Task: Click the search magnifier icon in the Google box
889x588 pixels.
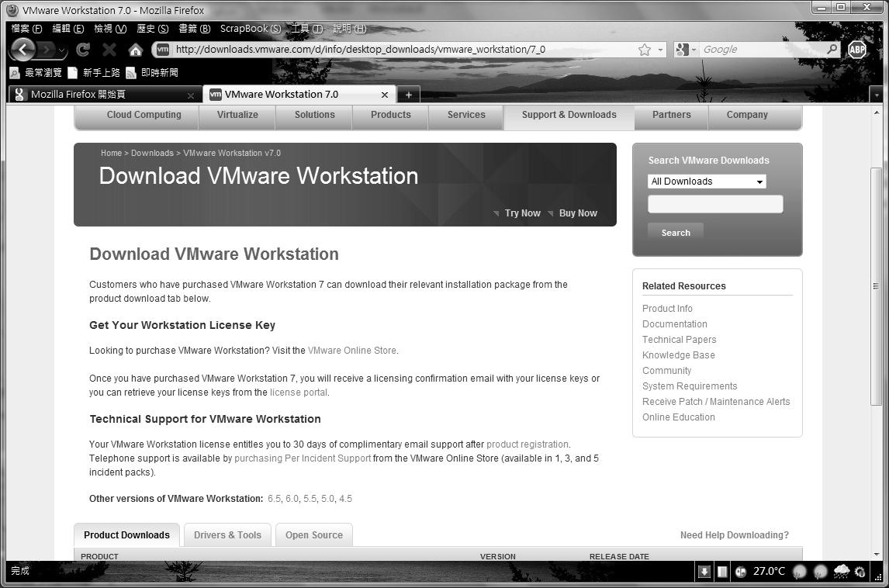Action: pos(832,50)
